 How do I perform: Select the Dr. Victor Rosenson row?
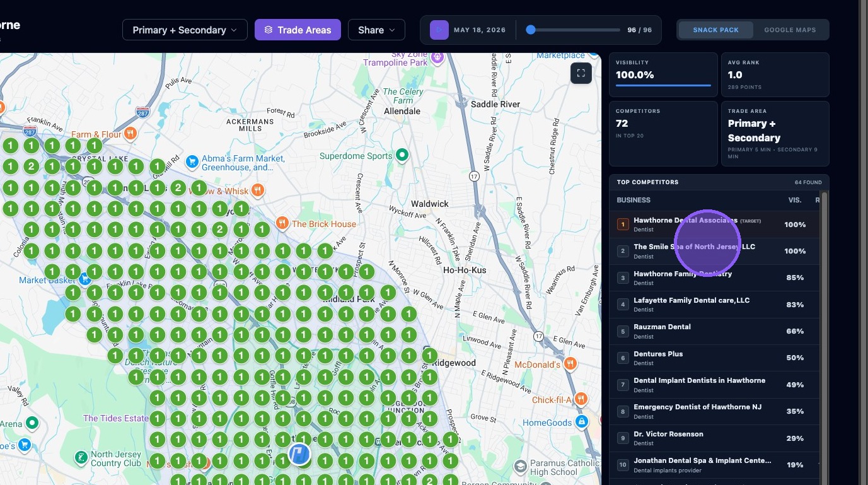tap(715, 438)
